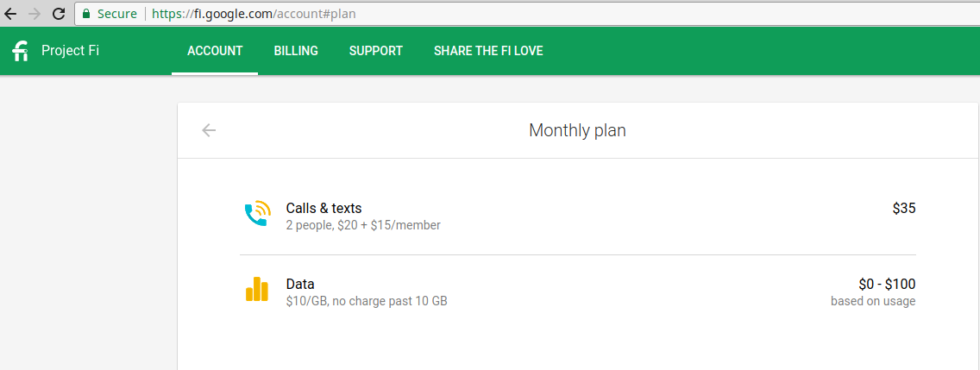Click the Data bar chart icon
The image size is (980, 370).
point(257,290)
